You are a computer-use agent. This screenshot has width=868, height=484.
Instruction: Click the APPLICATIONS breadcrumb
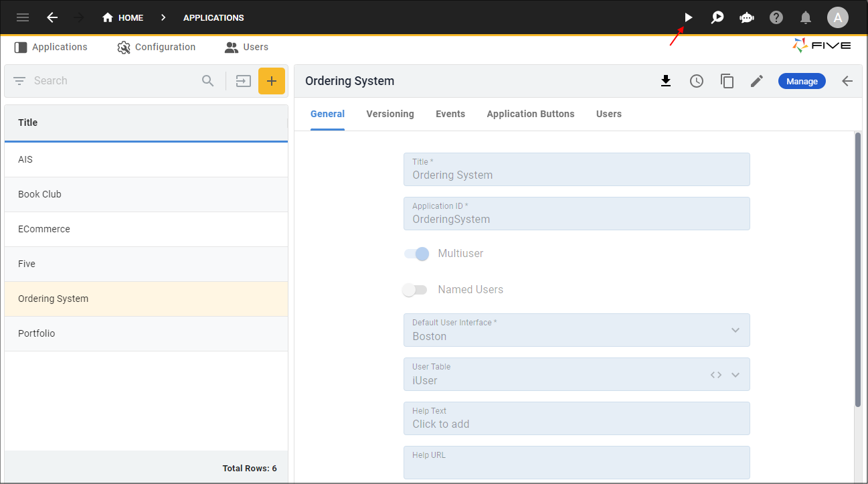(x=213, y=18)
